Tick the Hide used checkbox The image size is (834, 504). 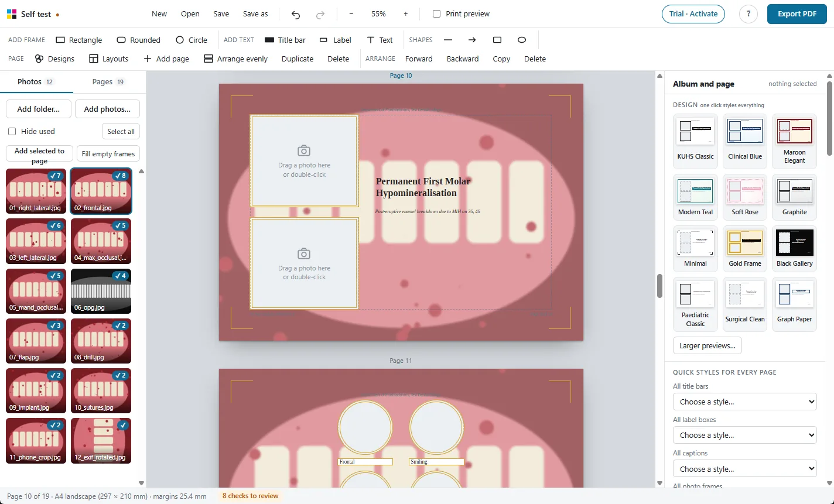pyautogui.click(x=12, y=131)
